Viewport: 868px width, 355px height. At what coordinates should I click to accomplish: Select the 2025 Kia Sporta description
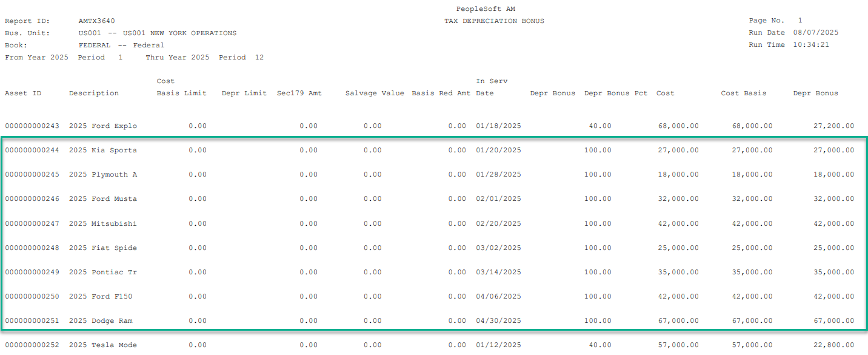[102, 150]
